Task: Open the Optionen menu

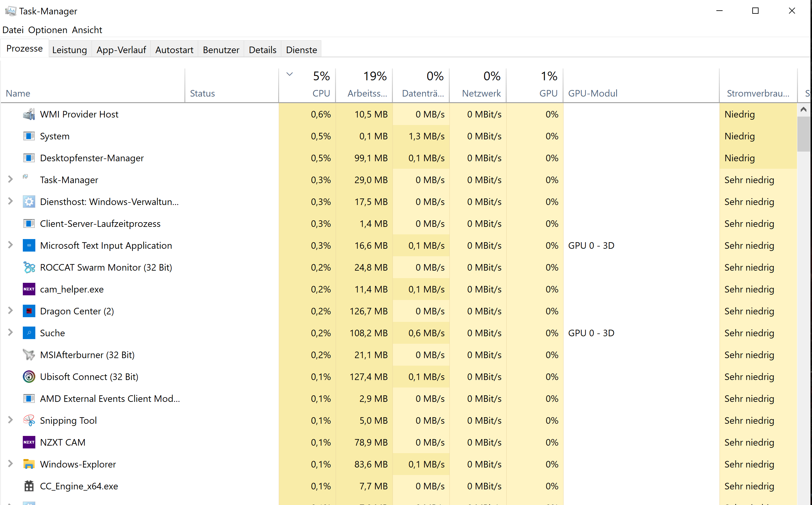Action: (48, 30)
